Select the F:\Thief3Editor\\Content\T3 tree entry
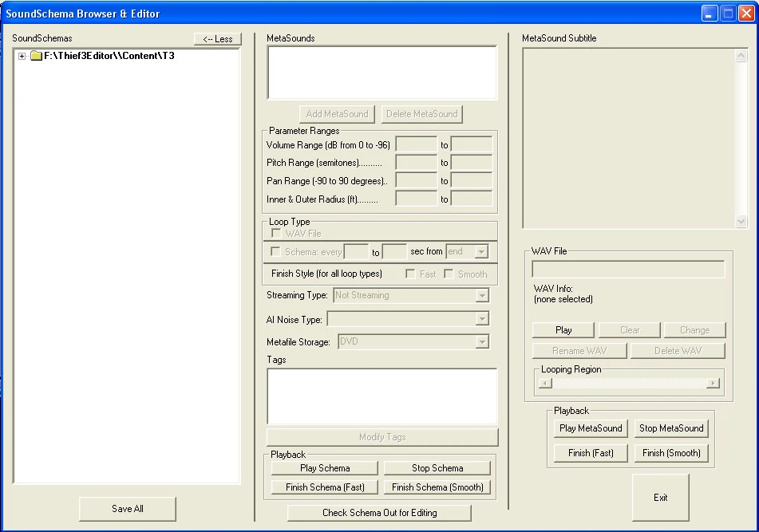The height and width of the screenshot is (532, 759). pos(109,56)
